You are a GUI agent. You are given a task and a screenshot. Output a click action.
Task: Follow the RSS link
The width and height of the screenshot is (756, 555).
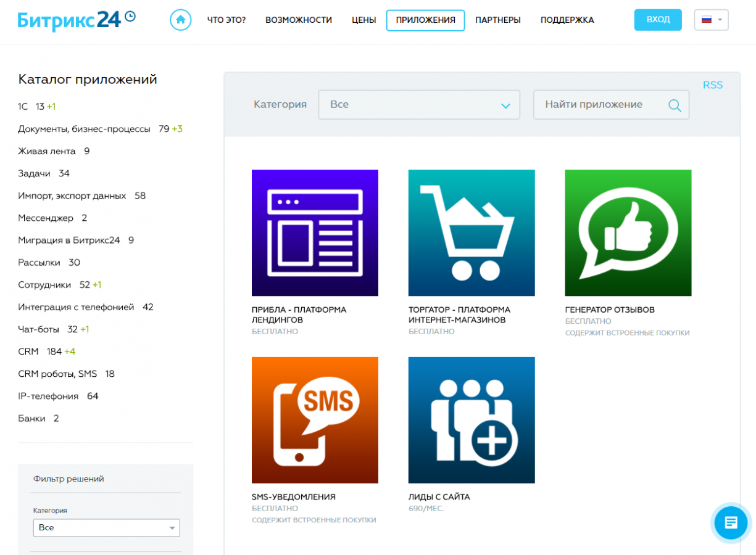[x=712, y=85]
